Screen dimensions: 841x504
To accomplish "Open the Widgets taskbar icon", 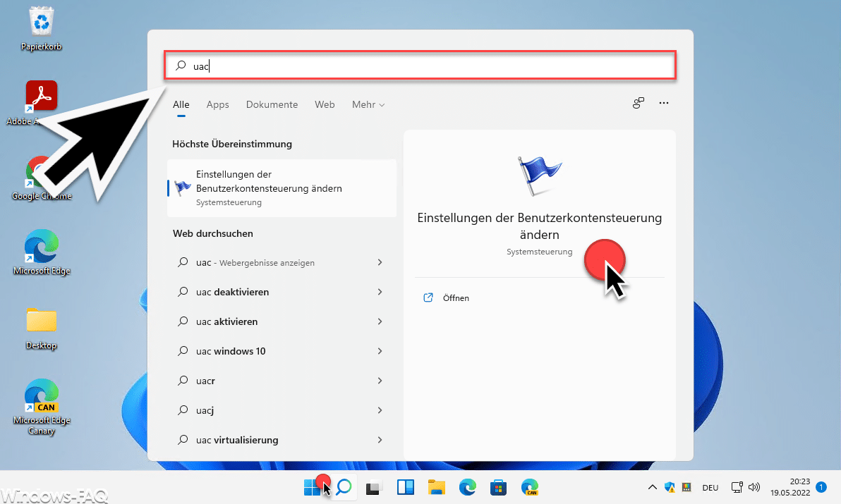I will tap(406, 487).
